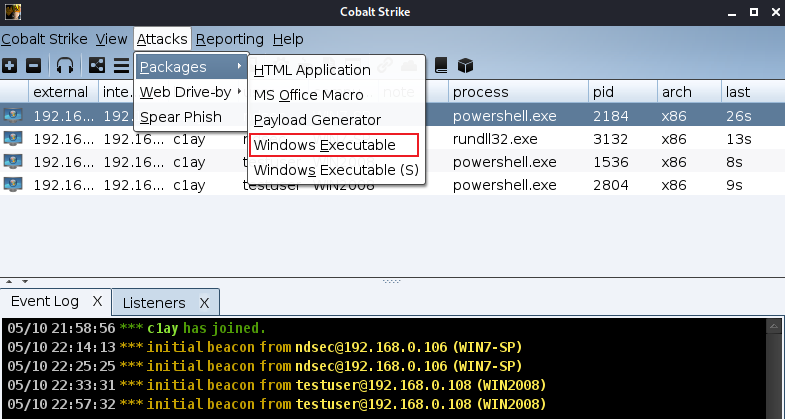Click the Event Log vertical scrollbar
The height and width of the screenshot is (419, 785).
click(x=773, y=368)
